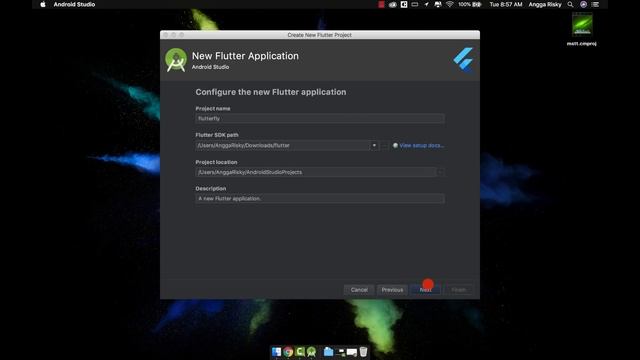
Task: Open Finder from the Dock
Action: pos(276,351)
